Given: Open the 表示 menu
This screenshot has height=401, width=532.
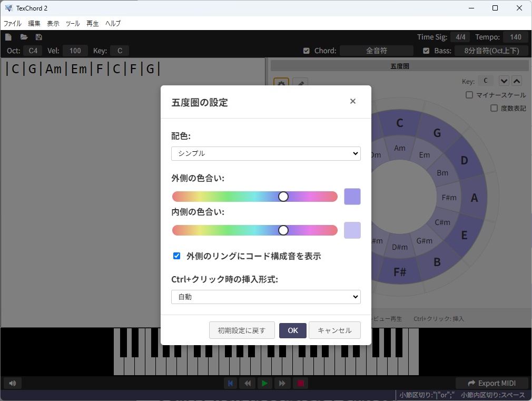Looking at the screenshot, I should [53, 23].
